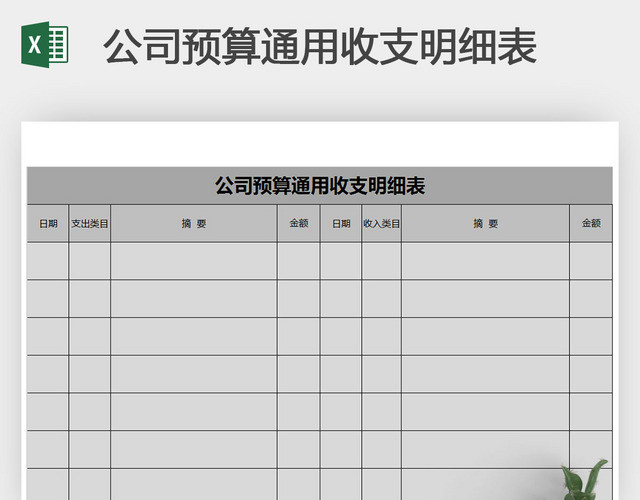Select the 收入类目 header cell
Screen dimensions: 640x500
(382, 223)
